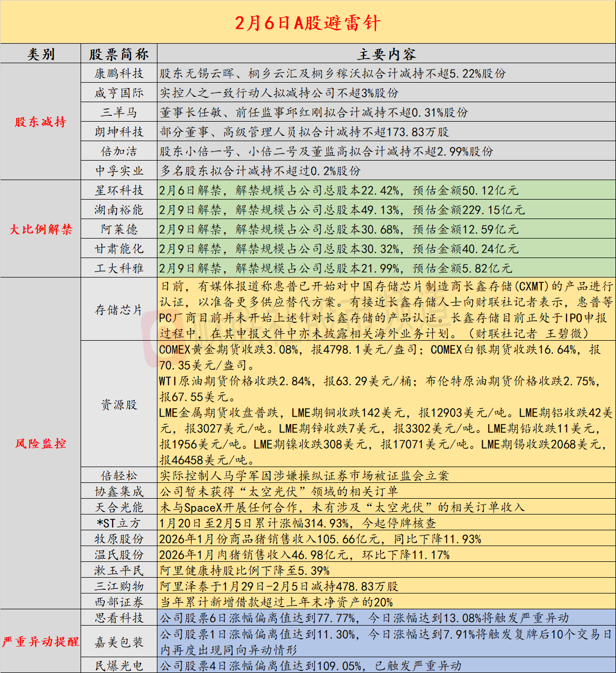
Task: Click the 风险监控 category cell
Action: point(41,443)
